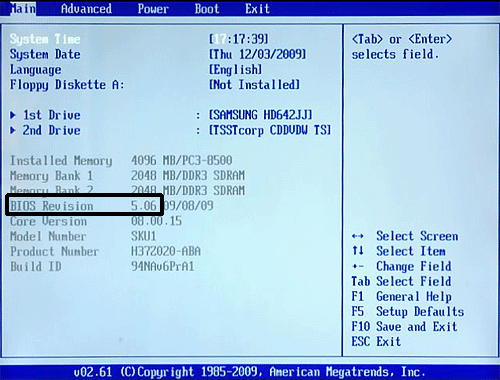Click the Memory Bank 1 label
Screen dimensions: 500x380
click(x=51, y=176)
